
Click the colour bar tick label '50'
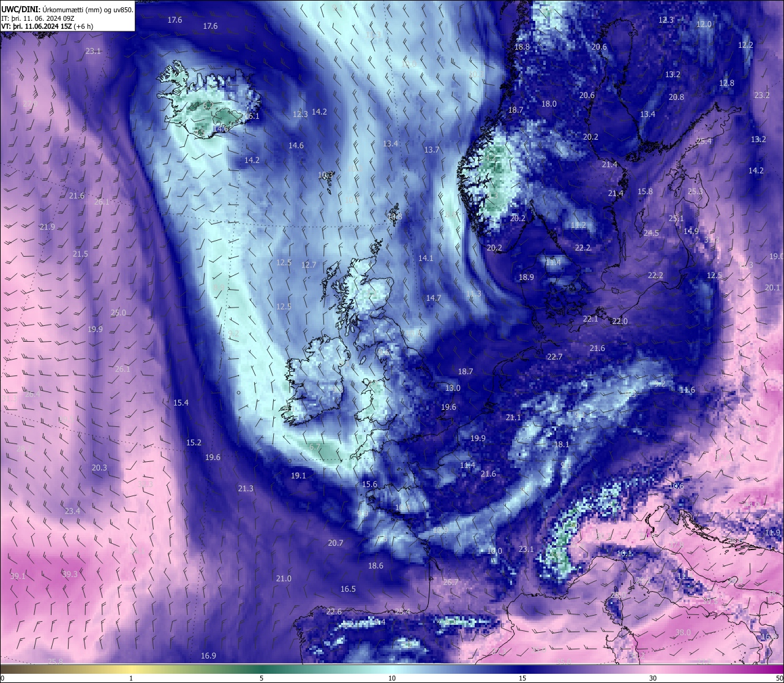(x=779, y=678)
